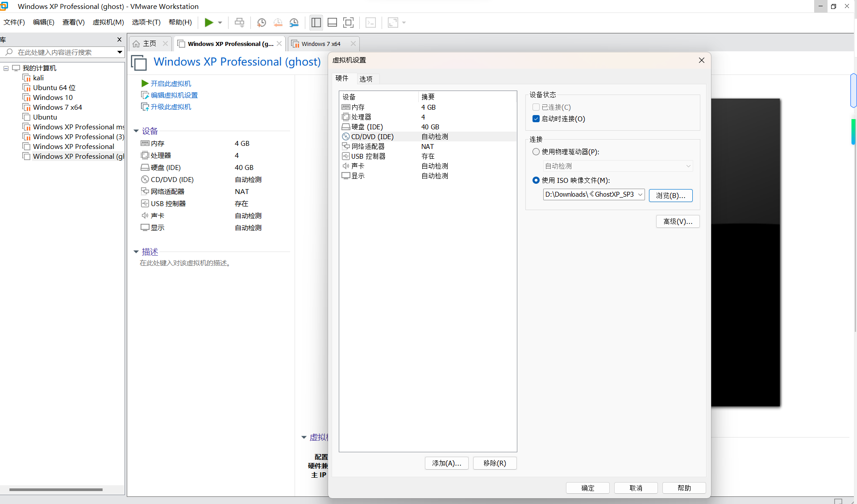This screenshot has height=504, width=857.
Task: Open power-on options dropdown arrow
Action: tap(220, 22)
